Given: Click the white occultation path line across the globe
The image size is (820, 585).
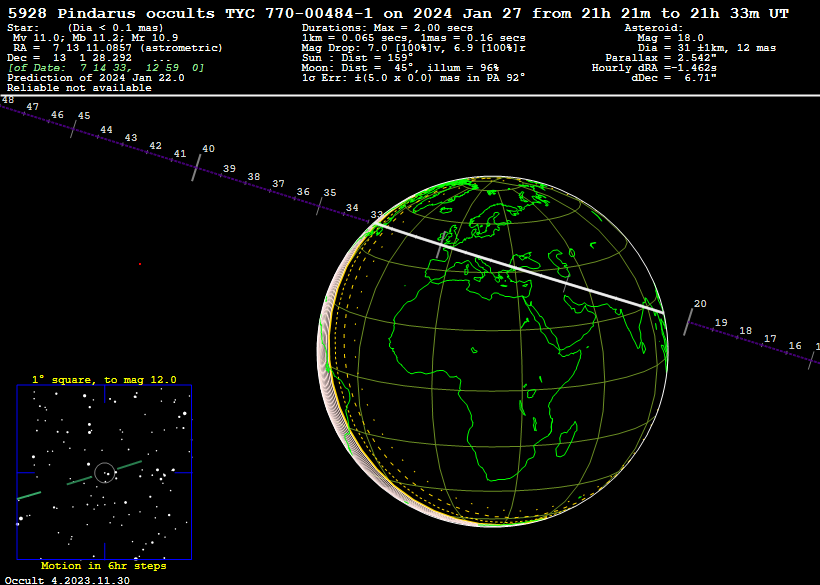Looking at the screenshot, I should coord(520,269).
